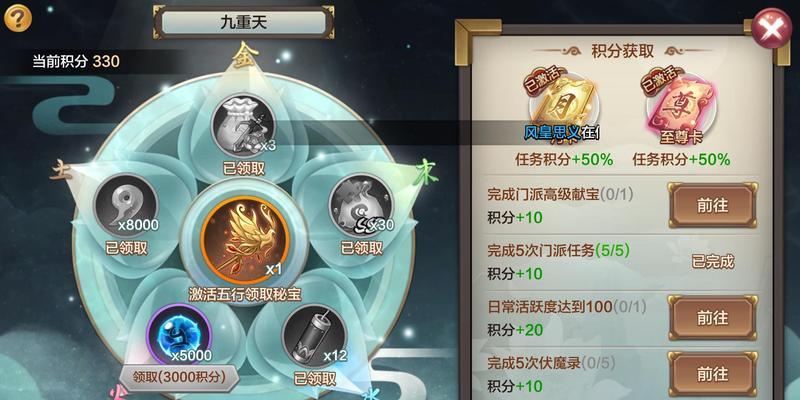This screenshot has width=800, height=400.
Task: Open the question mark help icon
Action: click(17, 18)
